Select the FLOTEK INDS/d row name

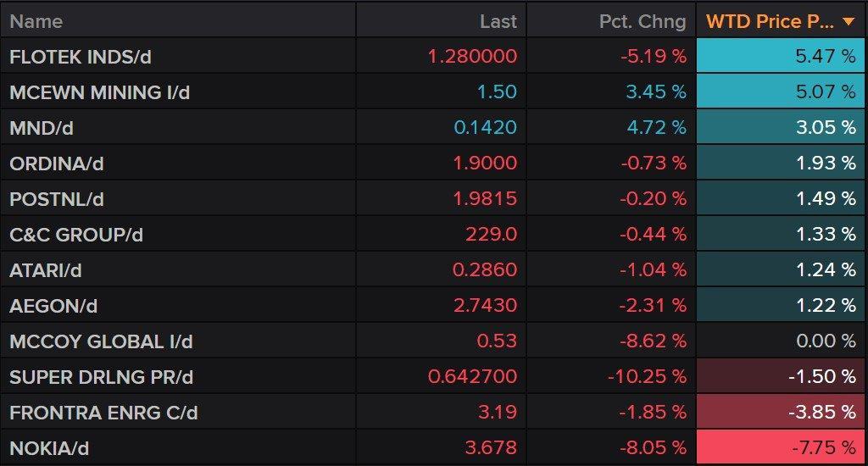click(x=81, y=58)
